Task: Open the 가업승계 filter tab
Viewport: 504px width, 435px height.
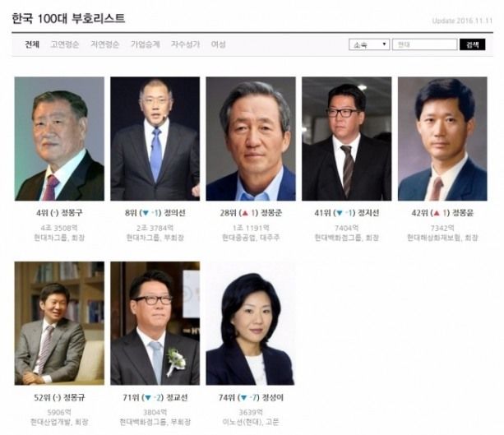Action: (146, 44)
